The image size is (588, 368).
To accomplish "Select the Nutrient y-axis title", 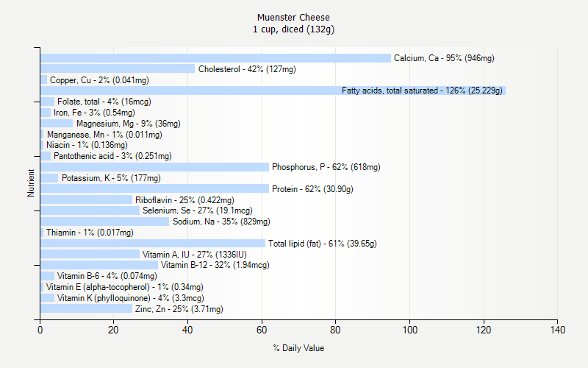I will point(31,183).
